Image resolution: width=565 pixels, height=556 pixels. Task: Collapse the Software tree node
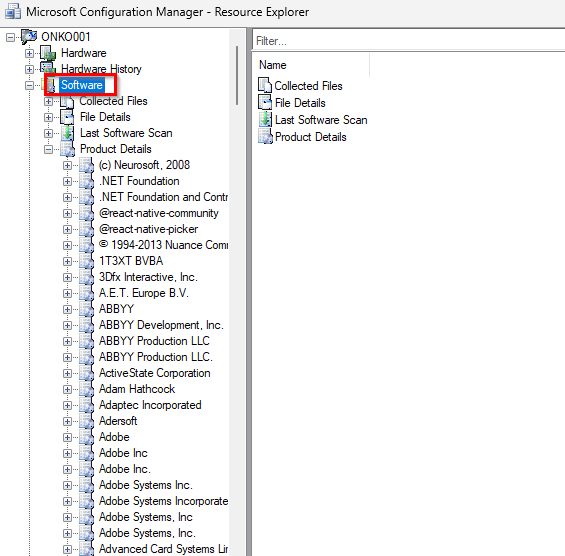[29, 85]
